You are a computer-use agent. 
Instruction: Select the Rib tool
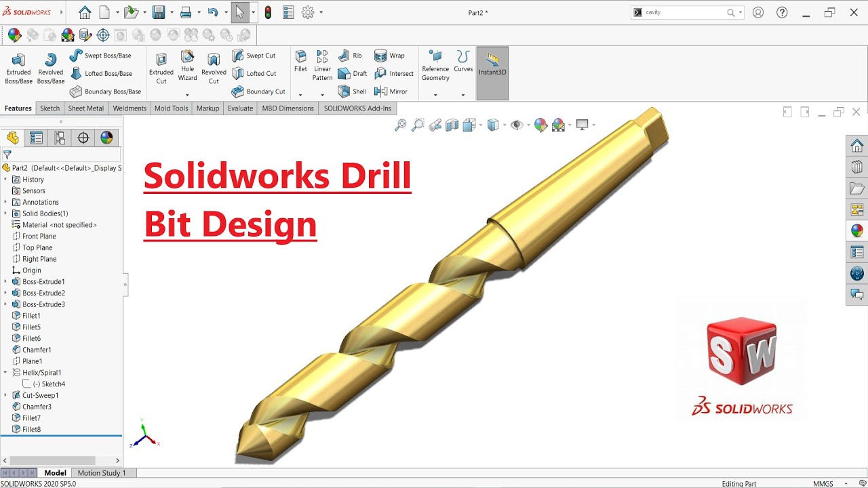tap(350, 56)
